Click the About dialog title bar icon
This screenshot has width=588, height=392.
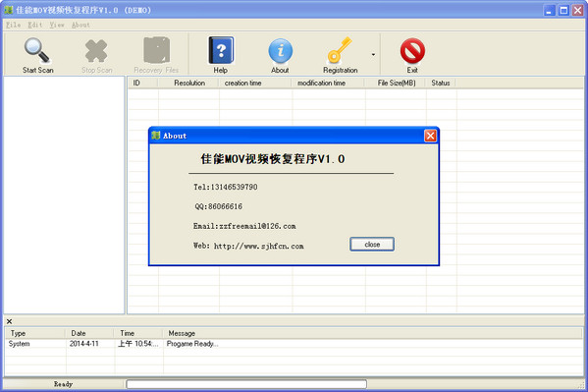(x=156, y=136)
